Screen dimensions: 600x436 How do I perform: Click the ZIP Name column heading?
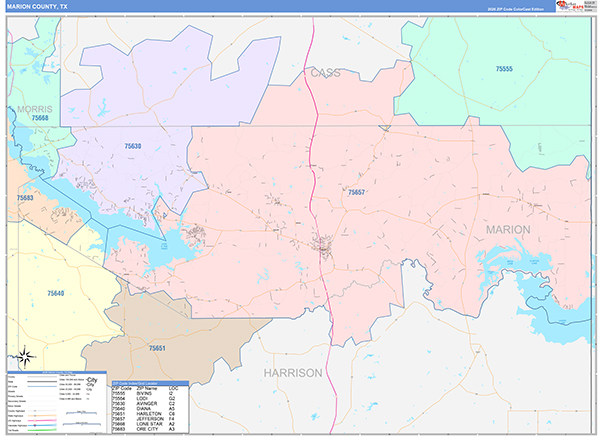(x=147, y=389)
